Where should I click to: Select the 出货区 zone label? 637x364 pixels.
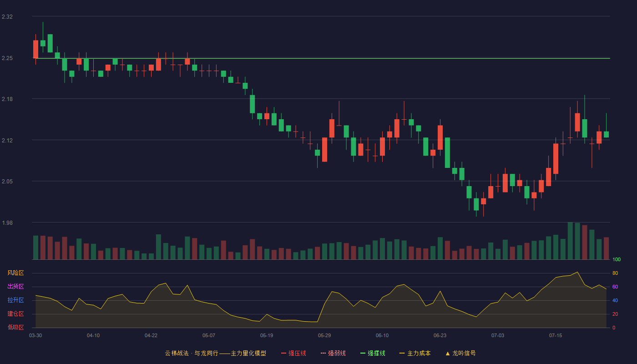click(x=15, y=287)
